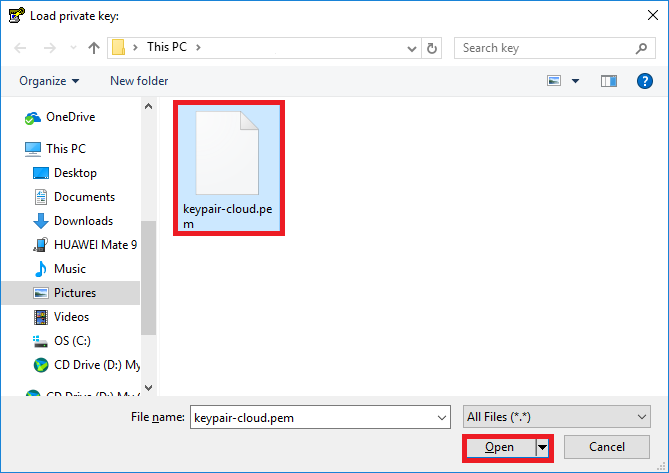Close the Load private key dialog
Screen dimensions: 669x473
652,16
